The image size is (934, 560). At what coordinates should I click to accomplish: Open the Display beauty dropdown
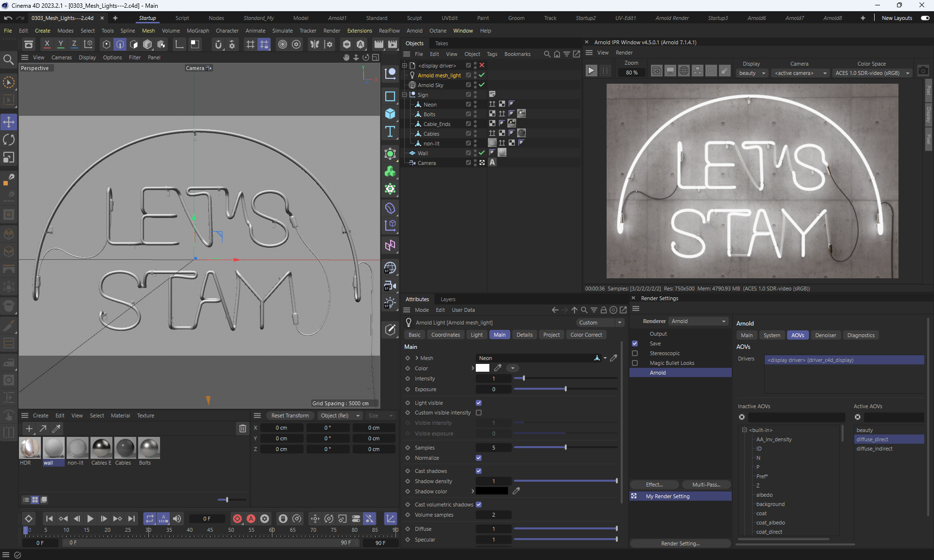tap(752, 73)
